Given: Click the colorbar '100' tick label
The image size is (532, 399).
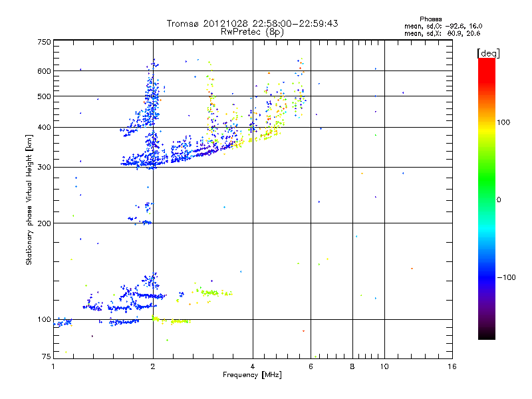Looking at the screenshot, I should click(503, 122).
